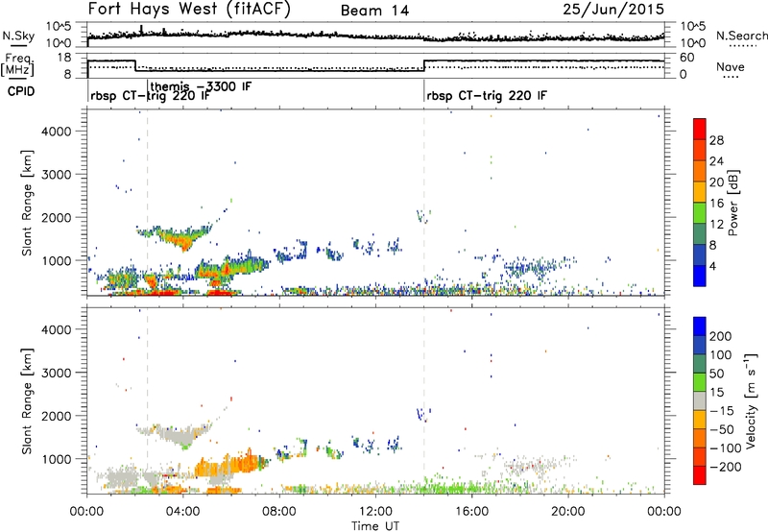This screenshot has height=532, width=768.
Task: Click the Power scale value '16'
Action: [x=716, y=204]
